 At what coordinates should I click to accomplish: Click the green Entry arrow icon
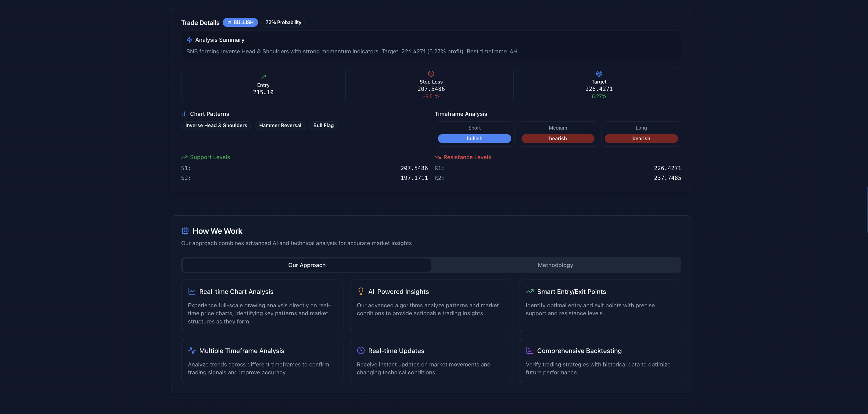263,77
